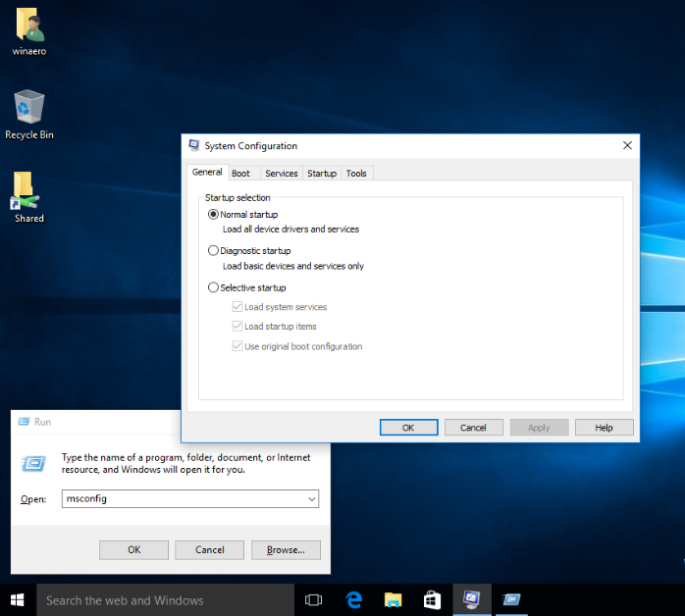Screen dimensions: 685x616
Task: Click the Run dialog title bar
Action: coord(96,422)
